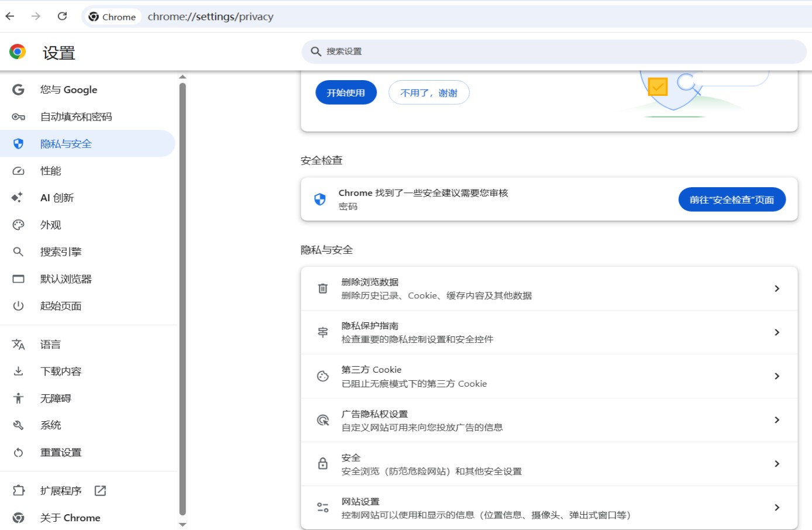This screenshot has height=530, width=812.
Task: Open AI 创新 section
Action: pos(88,198)
